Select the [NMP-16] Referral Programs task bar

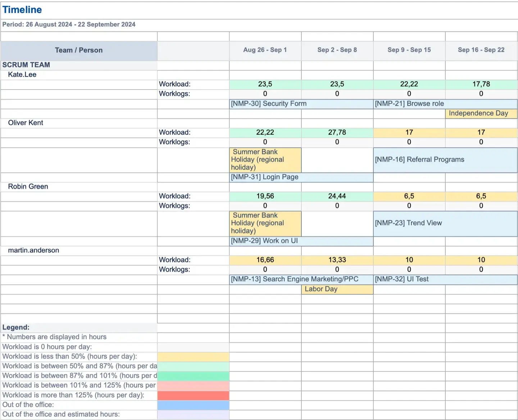point(419,160)
